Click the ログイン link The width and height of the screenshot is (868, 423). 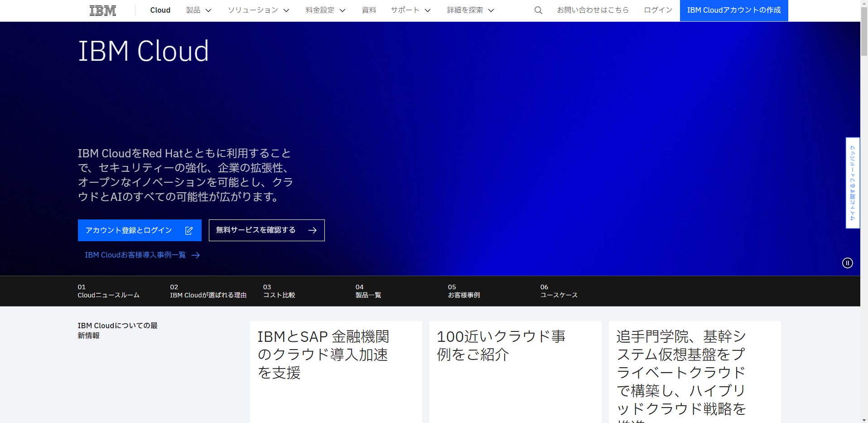coord(658,10)
